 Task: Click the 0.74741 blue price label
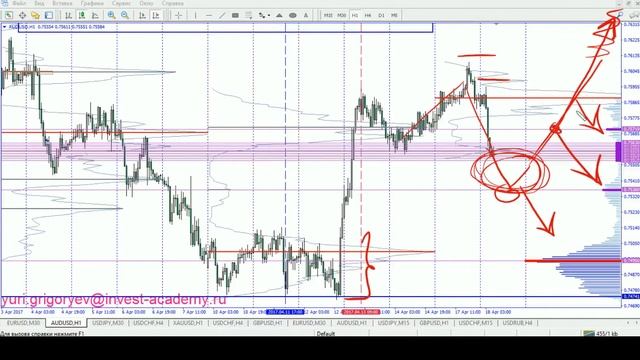tap(631, 296)
